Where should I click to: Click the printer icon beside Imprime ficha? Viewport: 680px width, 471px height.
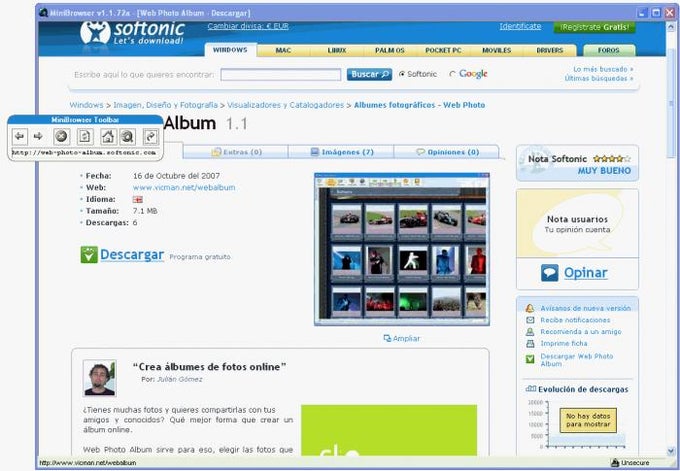[530, 343]
